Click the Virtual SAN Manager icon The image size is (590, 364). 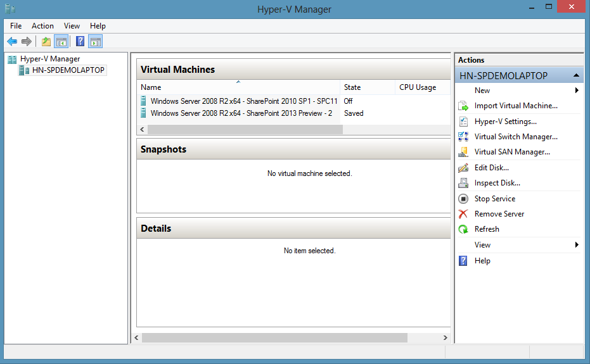[x=463, y=152]
